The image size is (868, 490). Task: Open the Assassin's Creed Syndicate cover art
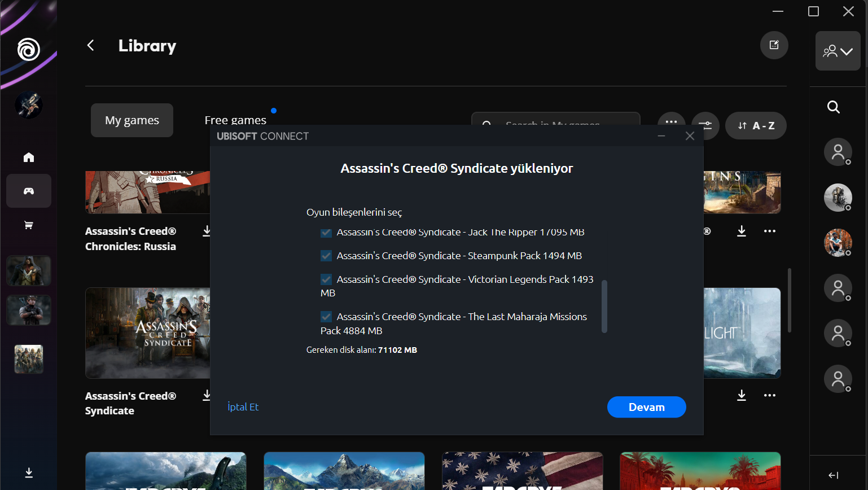pyautogui.click(x=148, y=333)
